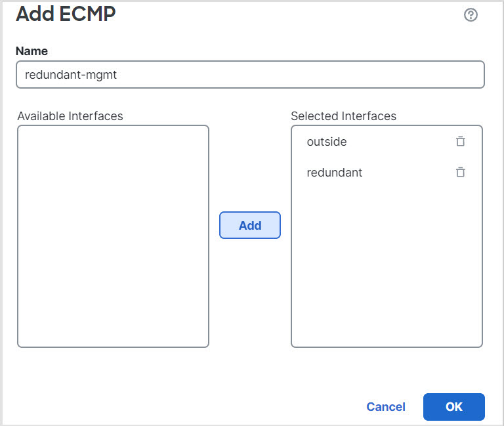The image size is (504, 426).
Task: Cancel the Add ECMP dialog
Action: click(386, 407)
